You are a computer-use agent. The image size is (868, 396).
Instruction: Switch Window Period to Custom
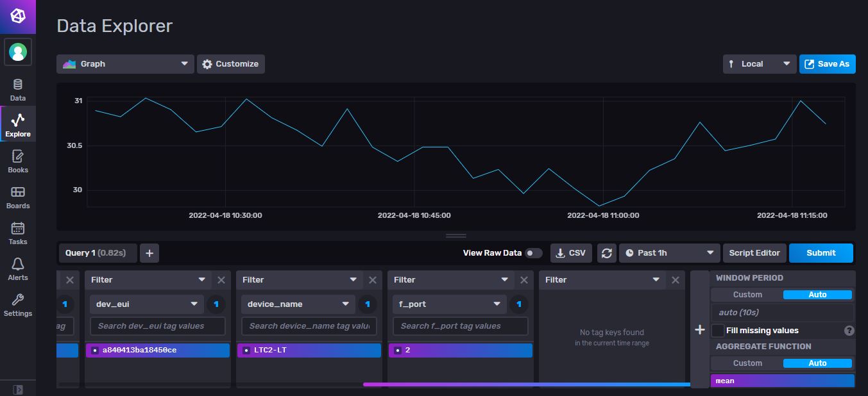click(x=747, y=295)
